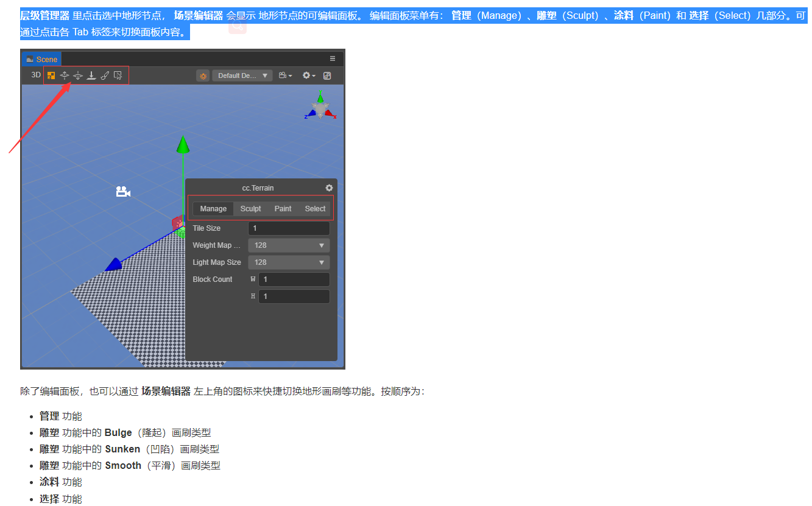This screenshot has width=812, height=506.
Task: Toggle the 3D view mode button
Action: 36,75
